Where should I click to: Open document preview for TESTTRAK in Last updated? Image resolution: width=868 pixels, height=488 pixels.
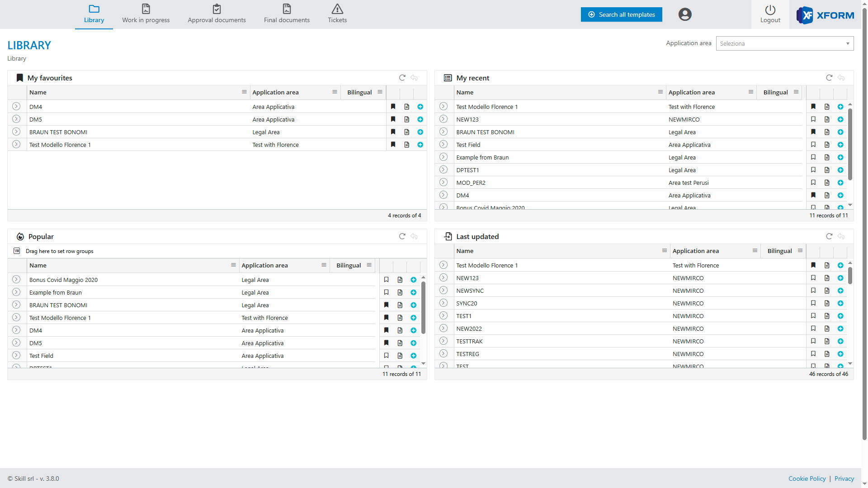pos(827,341)
